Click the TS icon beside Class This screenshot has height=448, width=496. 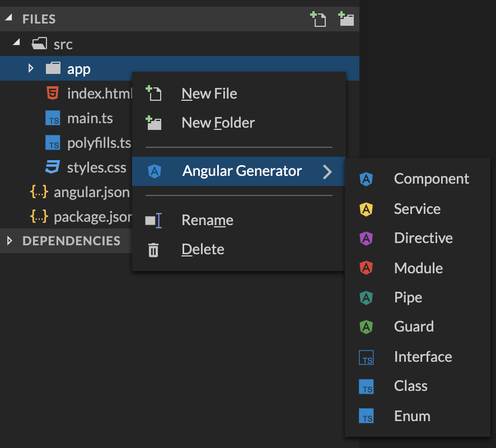pos(366,386)
